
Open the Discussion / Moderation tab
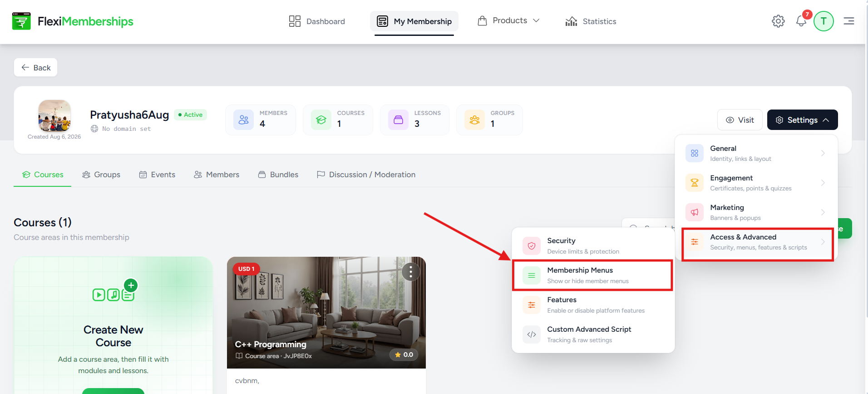(x=366, y=175)
